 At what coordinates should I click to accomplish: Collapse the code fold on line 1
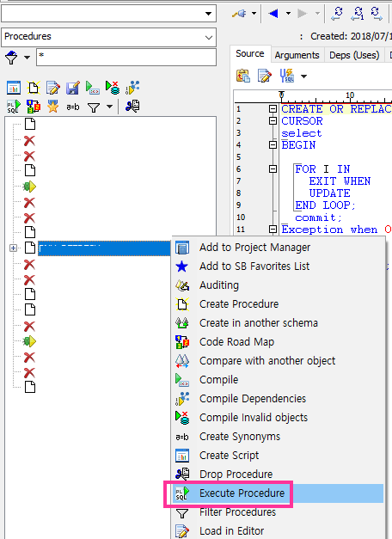273,109
